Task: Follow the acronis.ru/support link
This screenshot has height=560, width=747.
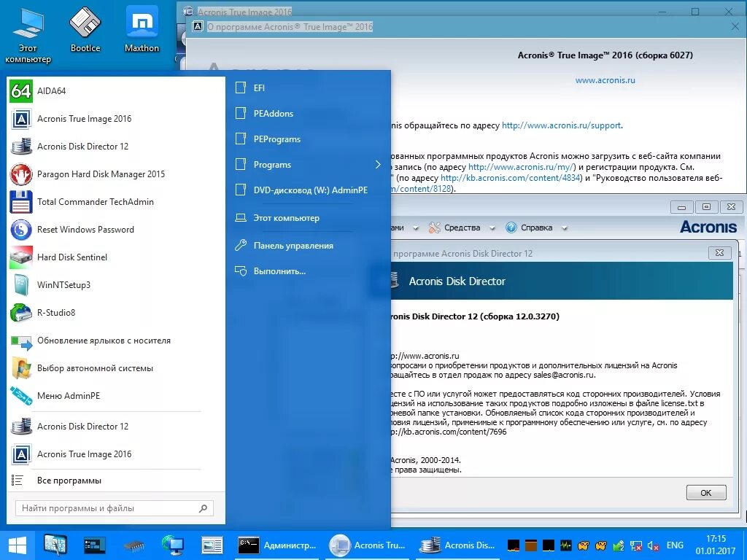Action: coord(560,125)
